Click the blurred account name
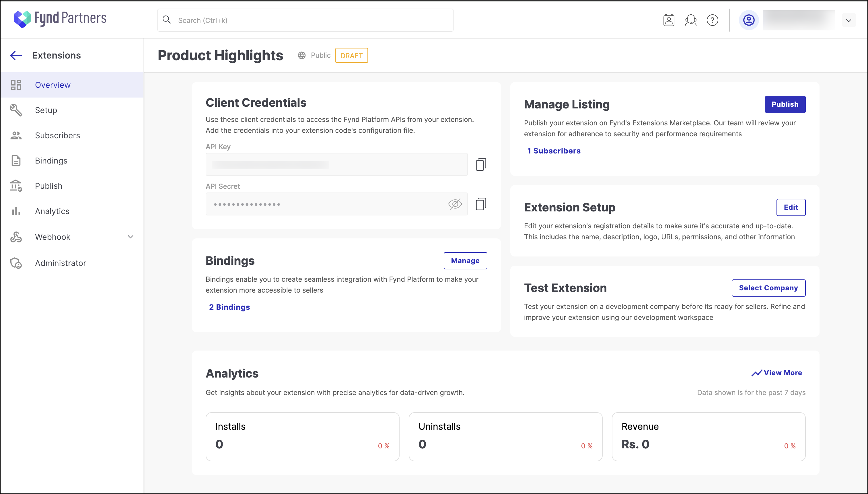Screen dimensions: 868x494 point(799,20)
